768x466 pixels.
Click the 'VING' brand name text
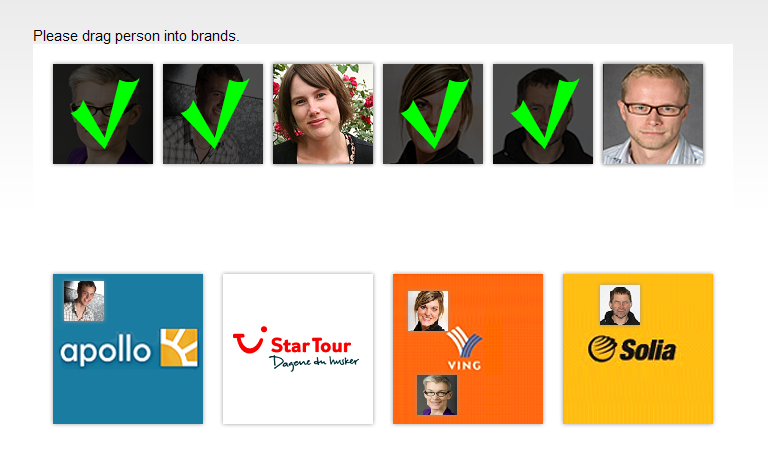click(x=464, y=365)
